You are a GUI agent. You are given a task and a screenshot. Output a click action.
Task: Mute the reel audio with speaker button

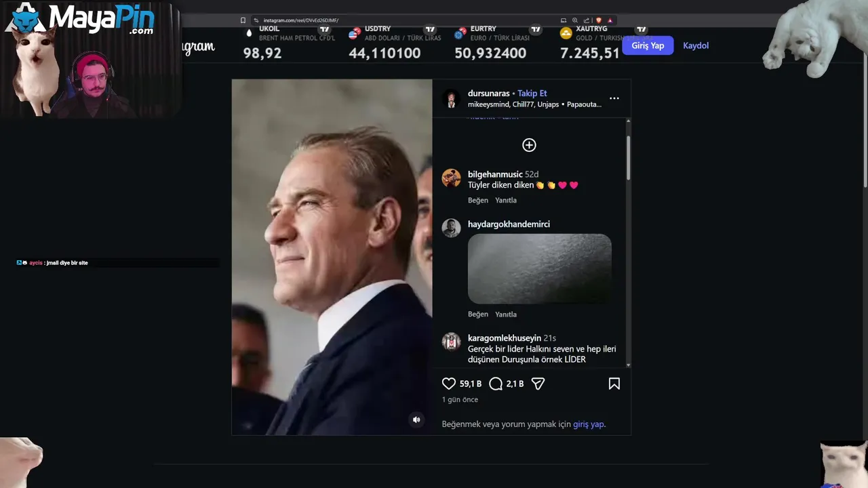(x=416, y=420)
